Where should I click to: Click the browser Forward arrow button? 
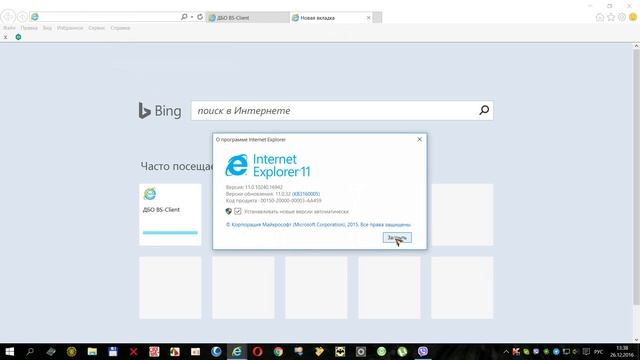tap(22, 17)
